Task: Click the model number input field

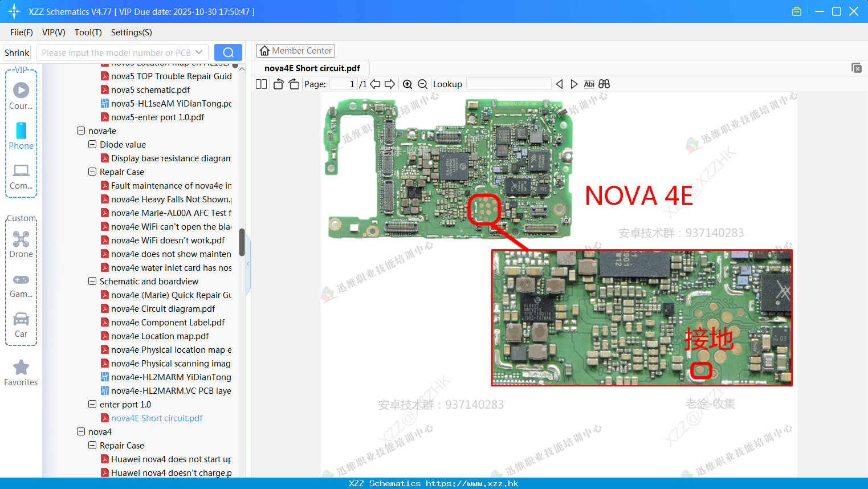Action: (116, 52)
